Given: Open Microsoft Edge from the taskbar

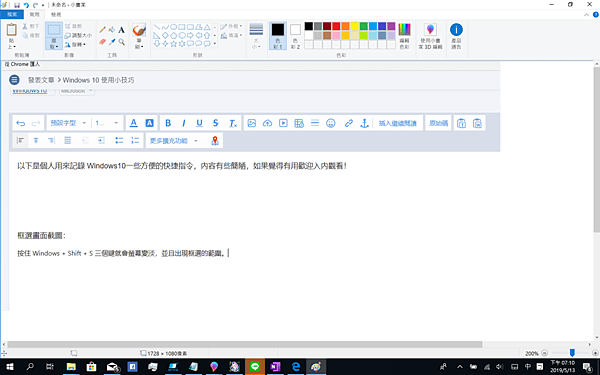Looking at the screenshot, I should coord(296,367).
